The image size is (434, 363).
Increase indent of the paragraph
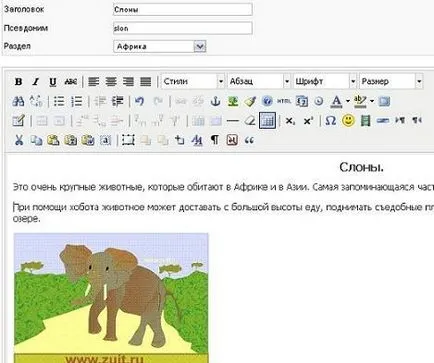117,101
